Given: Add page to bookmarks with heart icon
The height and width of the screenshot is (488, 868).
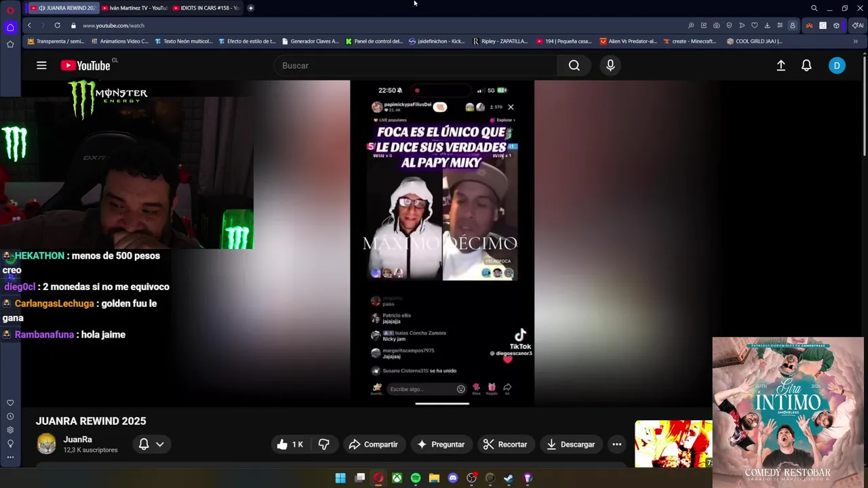Looking at the screenshot, I should click(754, 25).
